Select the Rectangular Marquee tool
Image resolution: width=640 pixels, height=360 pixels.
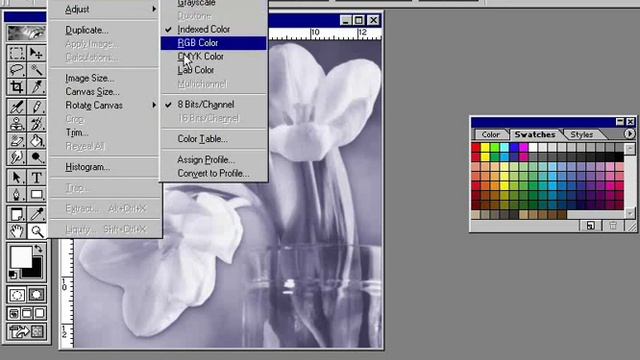(17, 53)
